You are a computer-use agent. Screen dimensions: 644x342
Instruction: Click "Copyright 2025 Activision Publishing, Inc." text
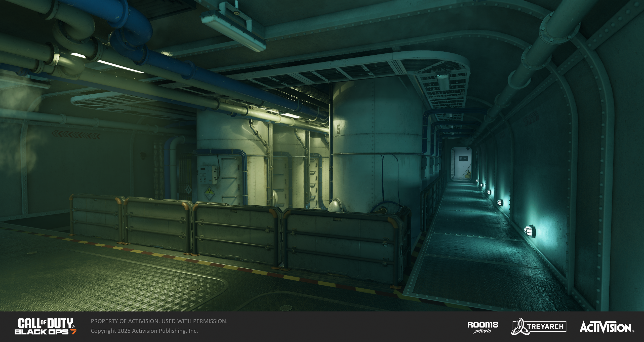[144, 331]
